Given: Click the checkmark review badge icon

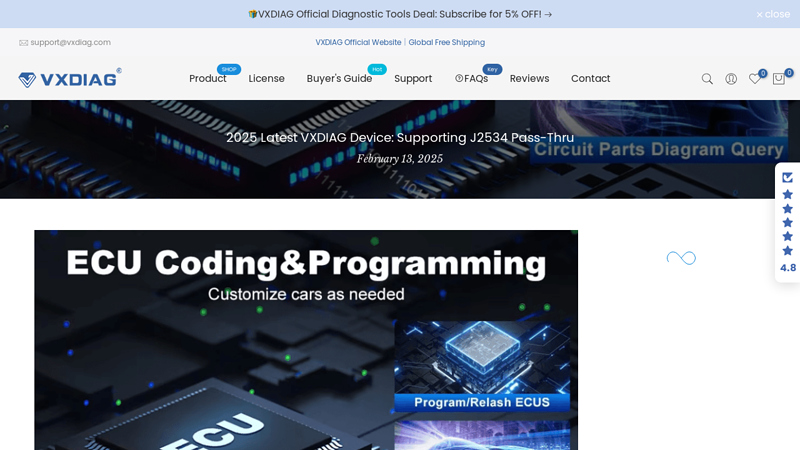Looking at the screenshot, I should (x=787, y=178).
